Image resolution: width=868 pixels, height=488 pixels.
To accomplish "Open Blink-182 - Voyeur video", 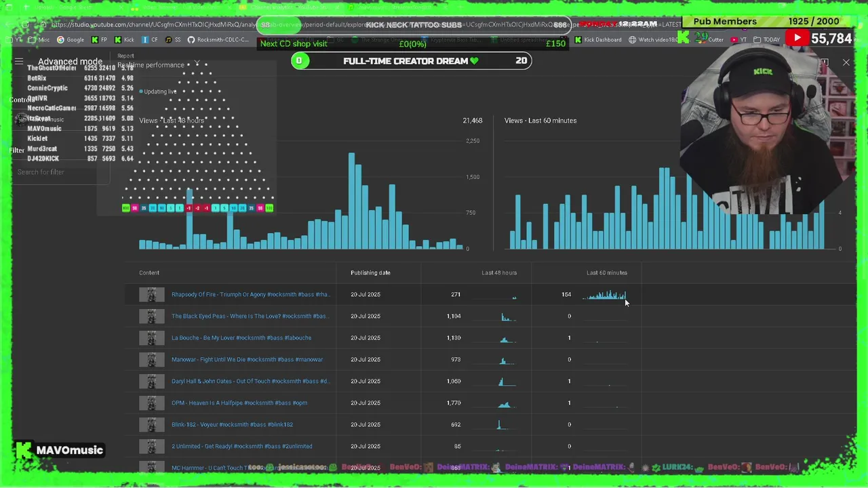I will tap(232, 424).
